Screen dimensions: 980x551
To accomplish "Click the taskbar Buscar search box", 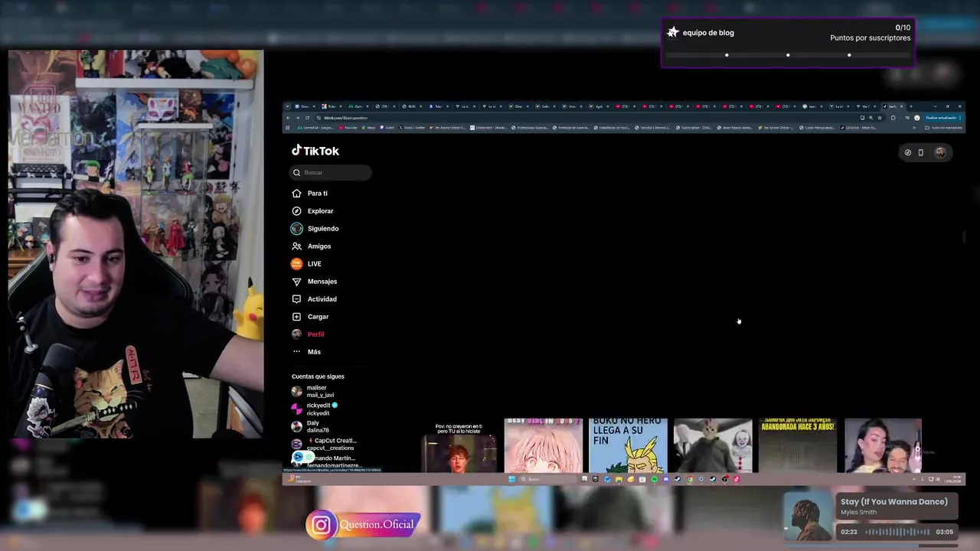I will coord(548,479).
